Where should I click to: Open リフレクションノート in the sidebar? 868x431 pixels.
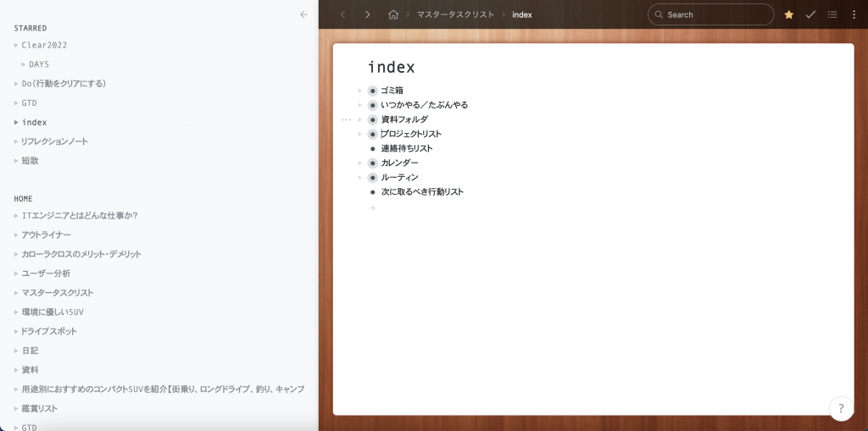[x=55, y=141]
